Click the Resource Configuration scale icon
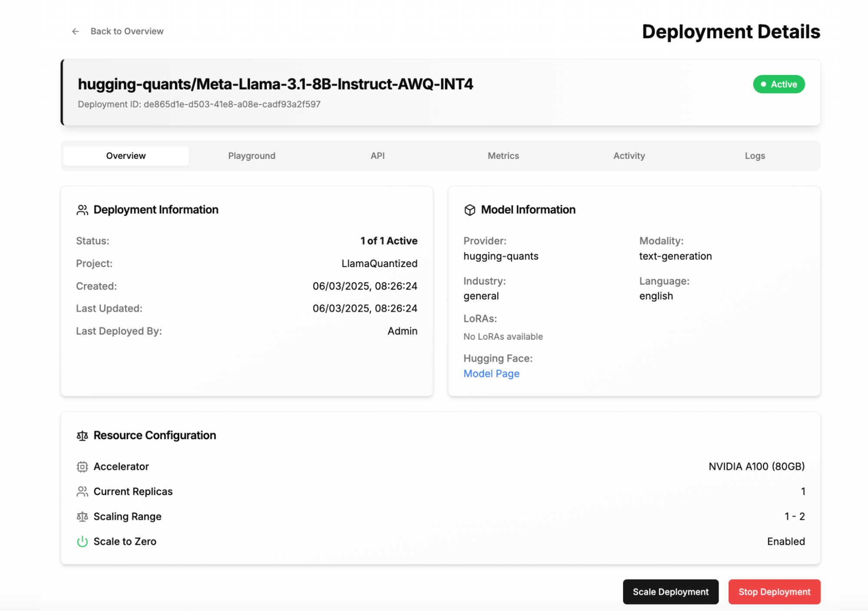This screenshot has height=611, width=868. pyautogui.click(x=82, y=436)
